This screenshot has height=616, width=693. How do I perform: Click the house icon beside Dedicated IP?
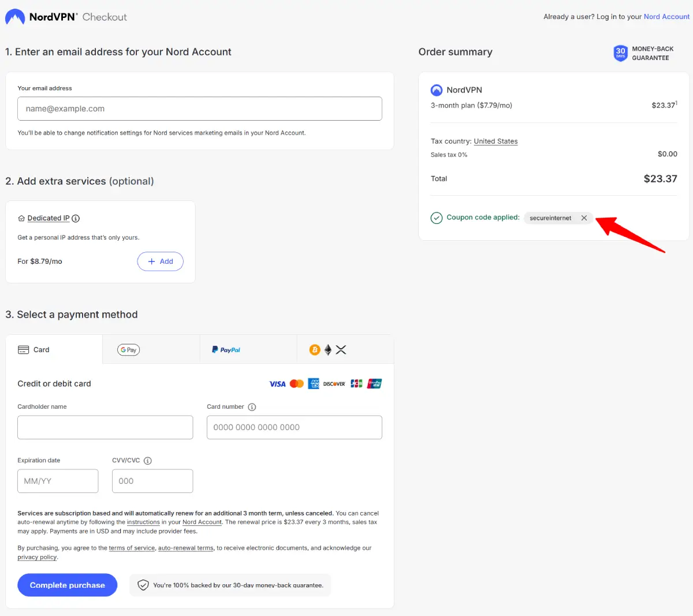pyautogui.click(x=21, y=218)
